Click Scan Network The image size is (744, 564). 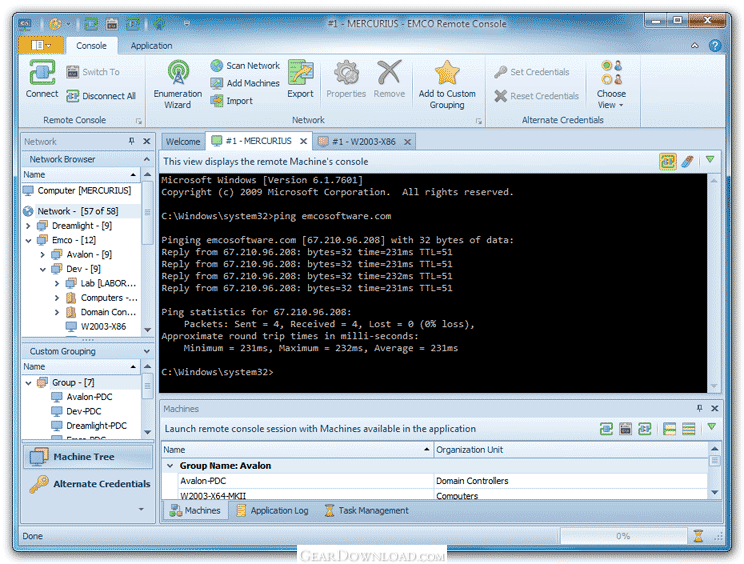coord(245,65)
